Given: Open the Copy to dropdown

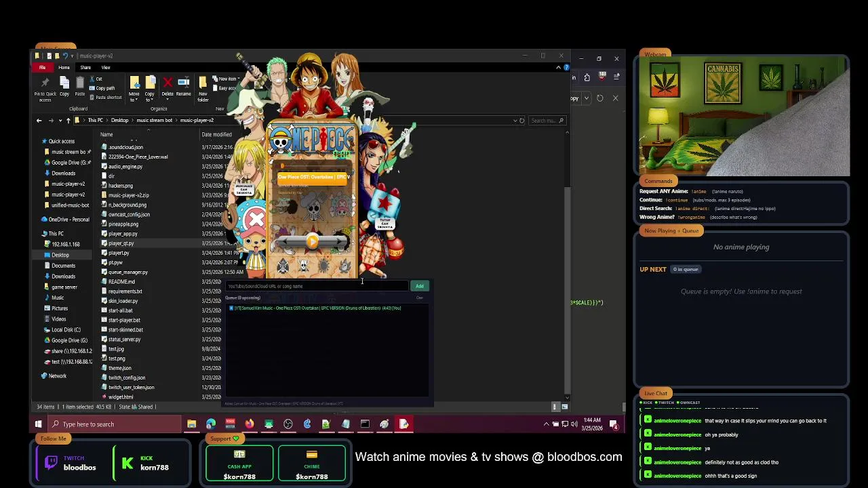Looking at the screenshot, I should pos(150,89).
